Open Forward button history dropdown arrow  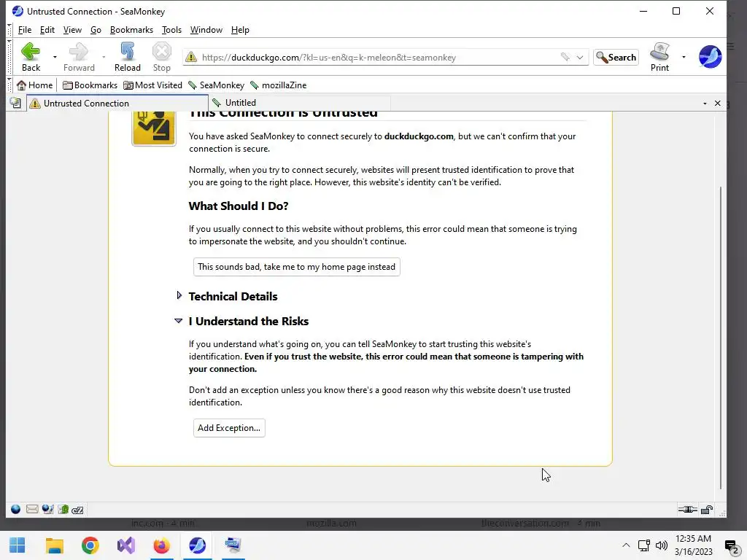click(x=104, y=57)
